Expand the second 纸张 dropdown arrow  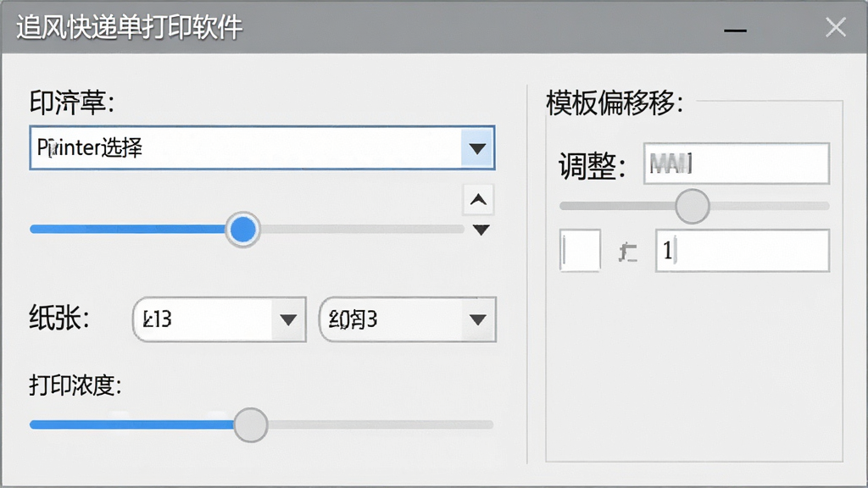pos(478,319)
